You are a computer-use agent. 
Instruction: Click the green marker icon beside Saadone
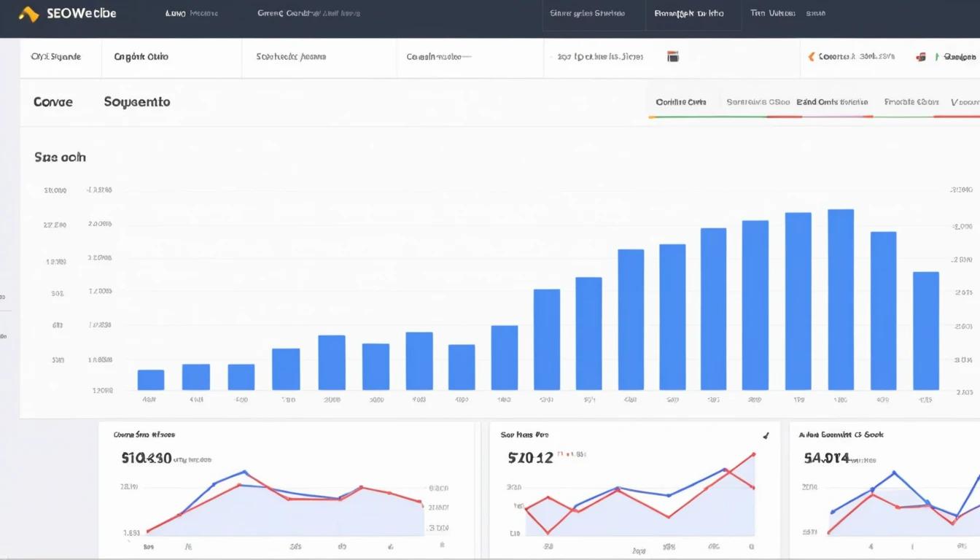click(937, 57)
